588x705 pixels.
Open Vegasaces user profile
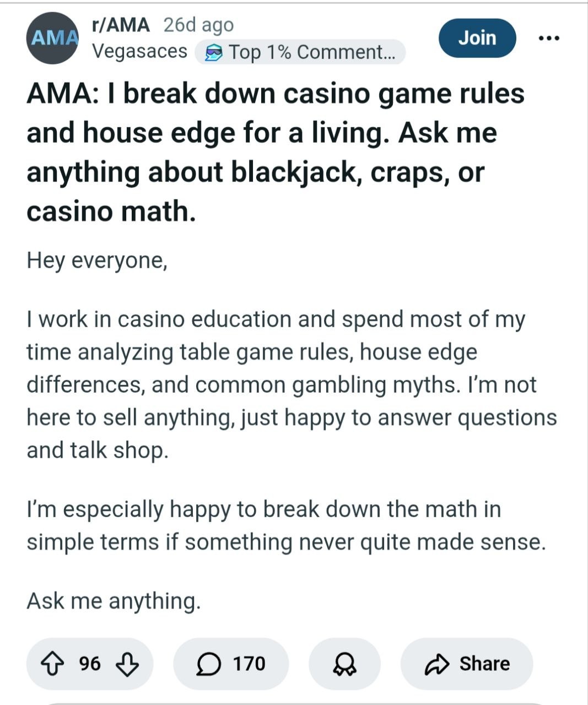(140, 52)
